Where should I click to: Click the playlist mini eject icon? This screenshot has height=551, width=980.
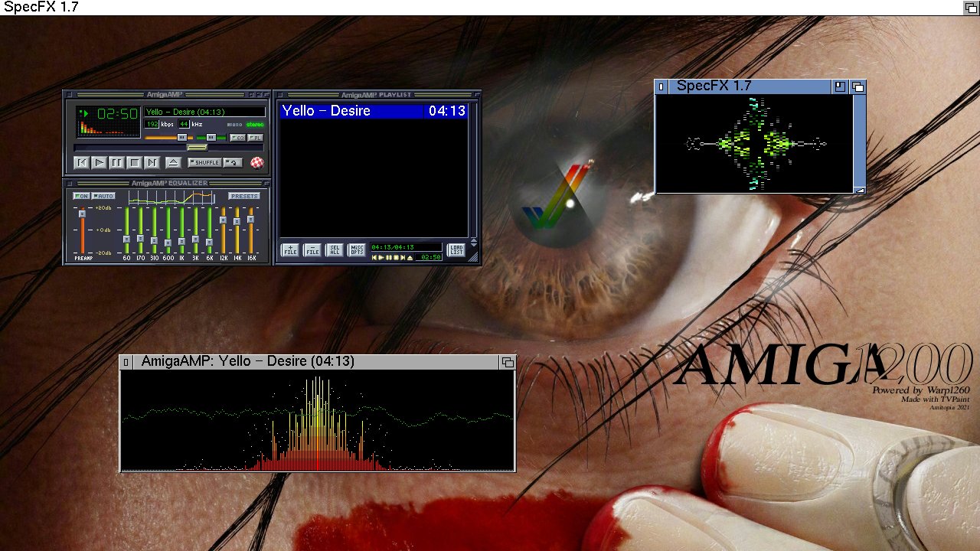(410, 257)
